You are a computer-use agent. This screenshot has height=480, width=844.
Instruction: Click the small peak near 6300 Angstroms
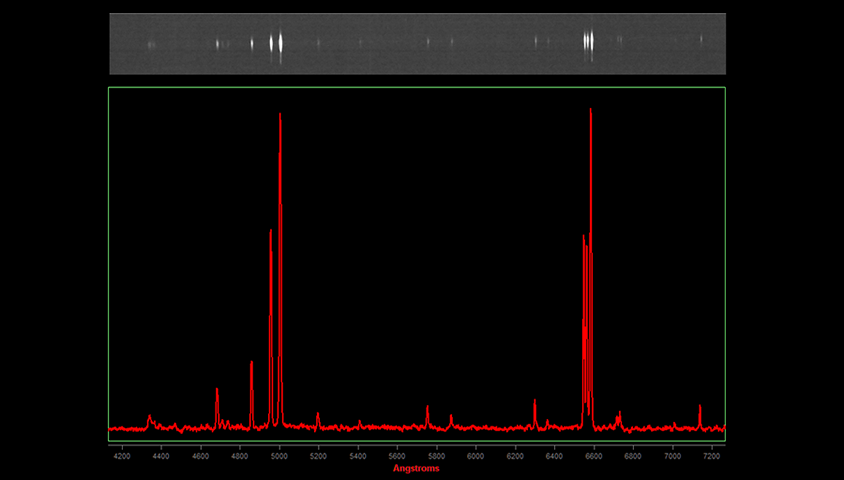[535, 401]
